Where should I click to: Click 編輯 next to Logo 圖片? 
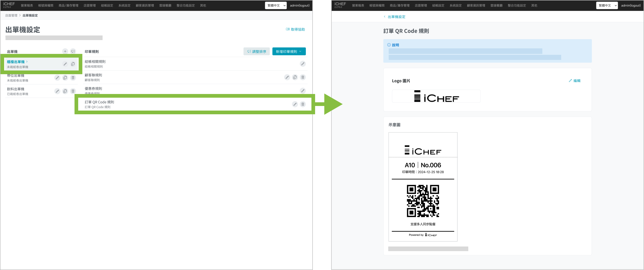(575, 81)
